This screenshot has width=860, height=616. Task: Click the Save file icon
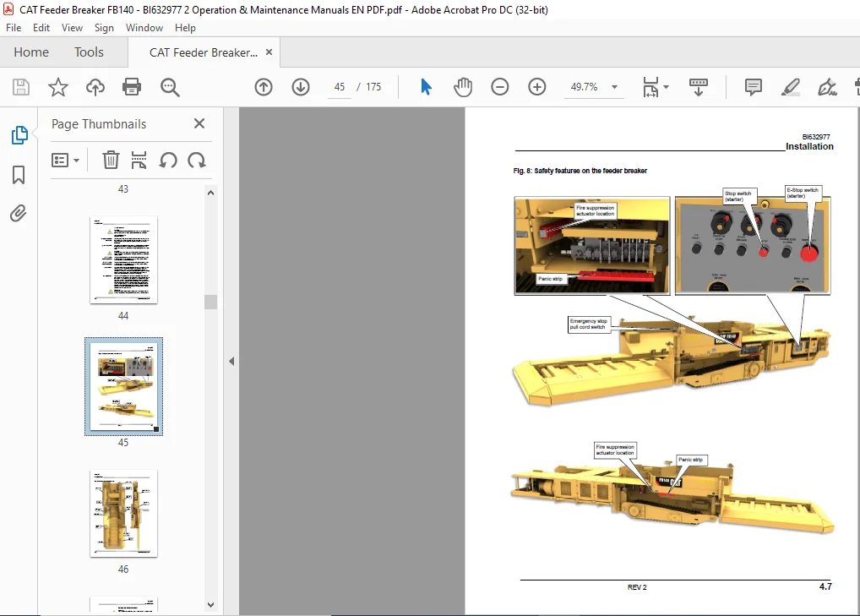(21, 87)
